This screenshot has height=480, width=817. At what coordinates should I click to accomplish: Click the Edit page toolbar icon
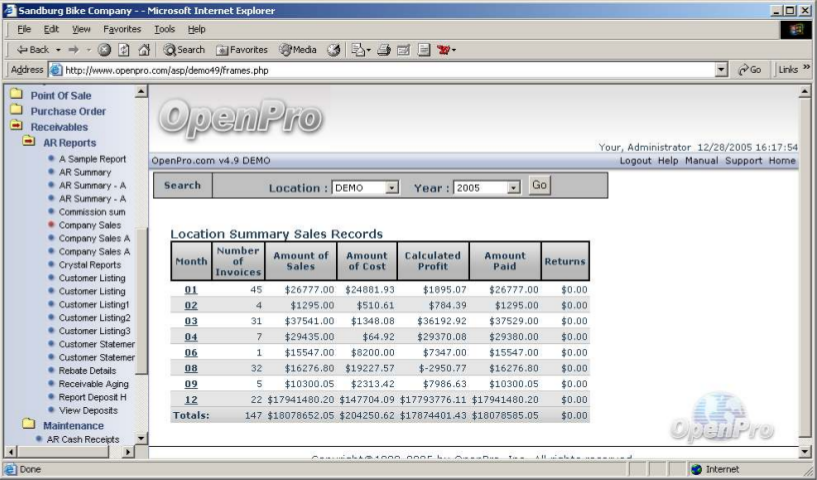tap(403, 50)
